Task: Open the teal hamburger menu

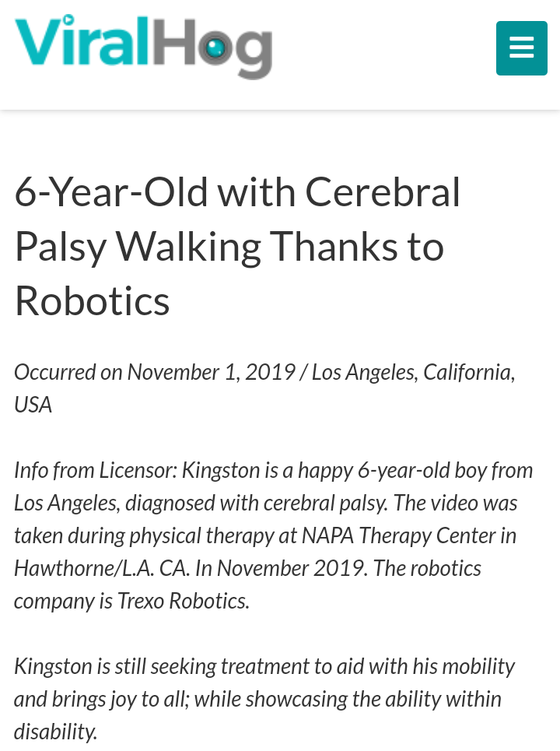Action: (521, 47)
